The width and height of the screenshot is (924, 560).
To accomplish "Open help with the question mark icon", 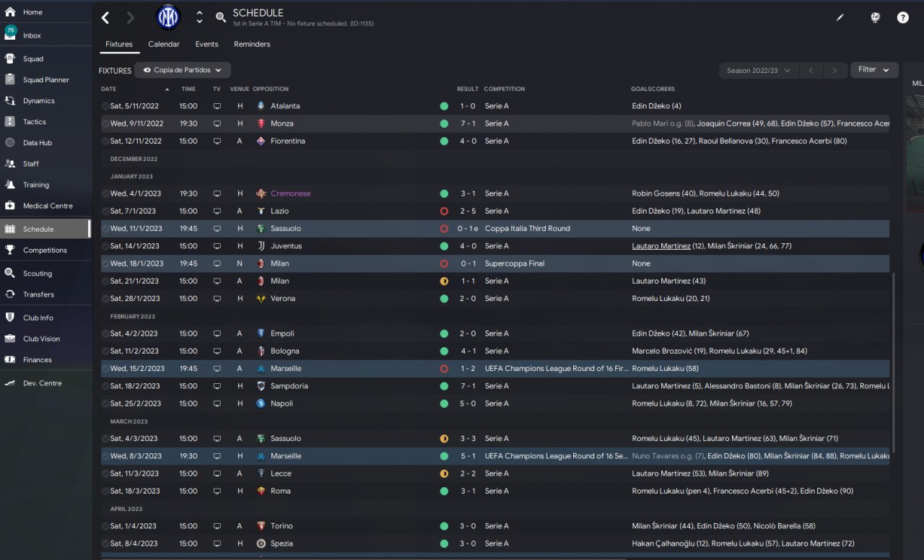I will pos(902,18).
